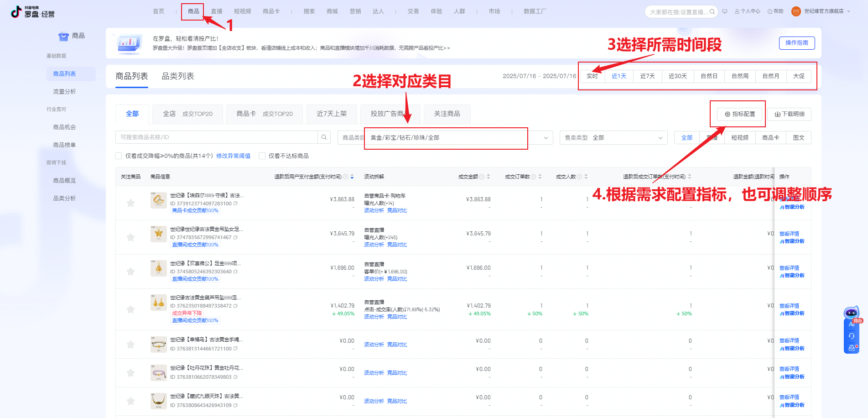Check 仅看成交降幅≥0%的商品 checkbox
The width and height of the screenshot is (868, 418).
119,156
